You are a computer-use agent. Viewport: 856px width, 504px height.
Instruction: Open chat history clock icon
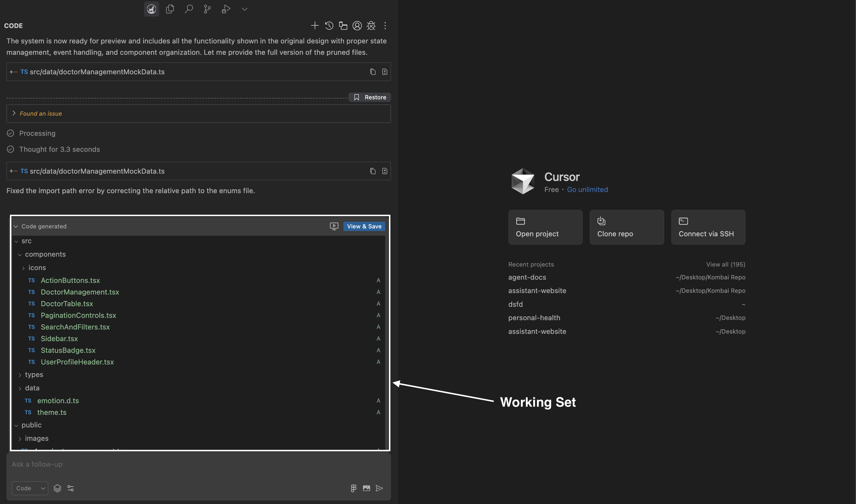(x=329, y=25)
